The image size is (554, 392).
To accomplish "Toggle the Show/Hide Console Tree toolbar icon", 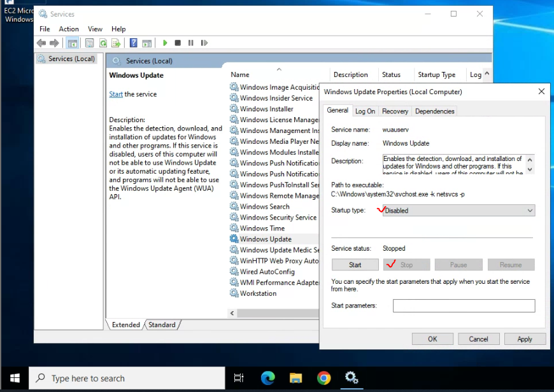I will [73, 43].
